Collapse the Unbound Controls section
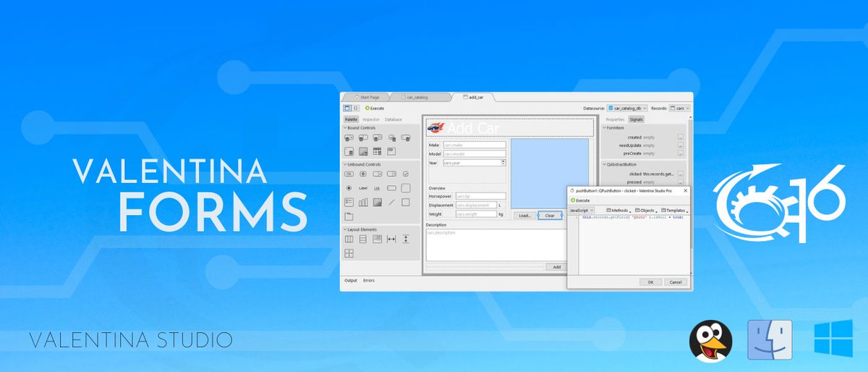 [x=345, y=164]
